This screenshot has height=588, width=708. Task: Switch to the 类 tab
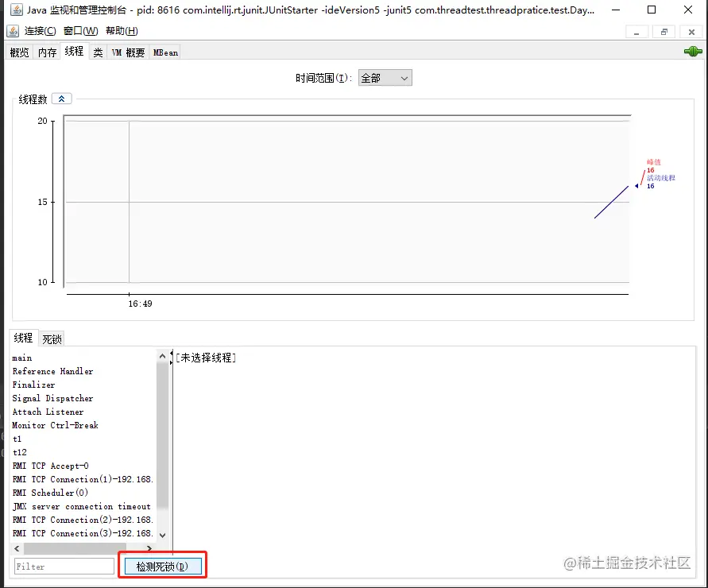[x=98, y=52]
